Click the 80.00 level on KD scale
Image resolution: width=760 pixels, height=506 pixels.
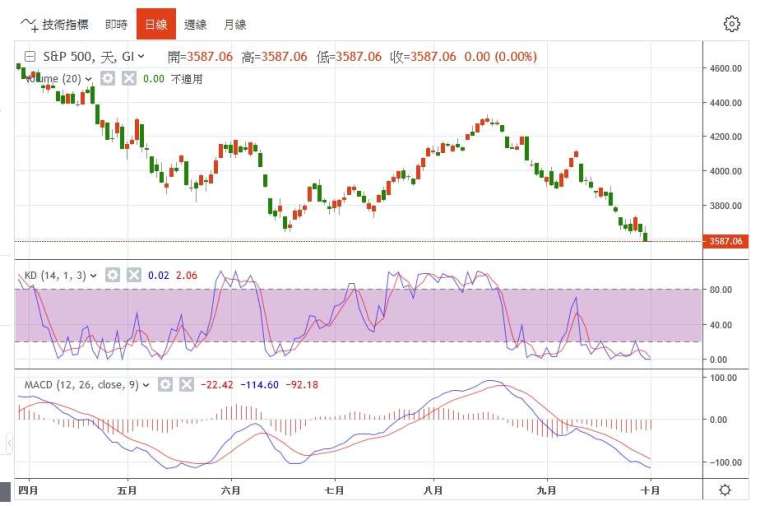point(721,290)
